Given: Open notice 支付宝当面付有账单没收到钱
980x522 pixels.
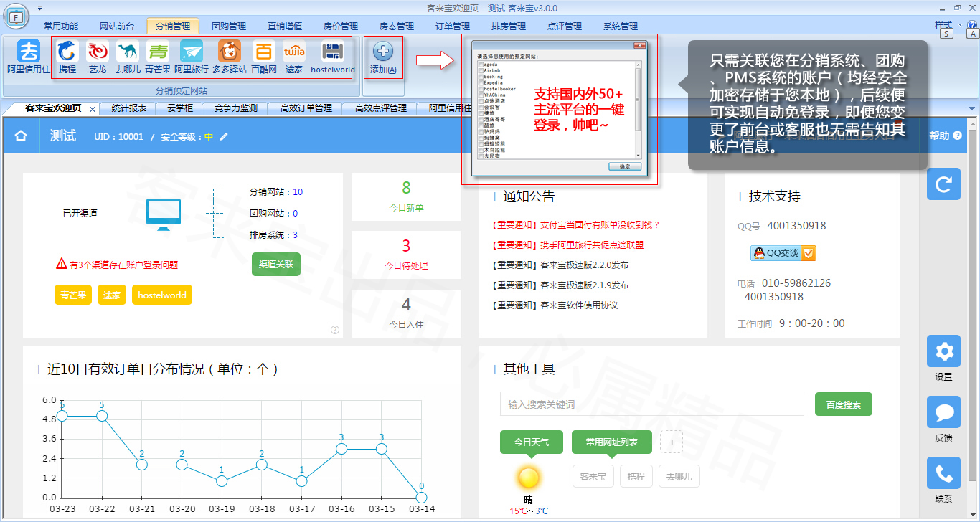Looking at the screenshot, I should click(576, 224).
